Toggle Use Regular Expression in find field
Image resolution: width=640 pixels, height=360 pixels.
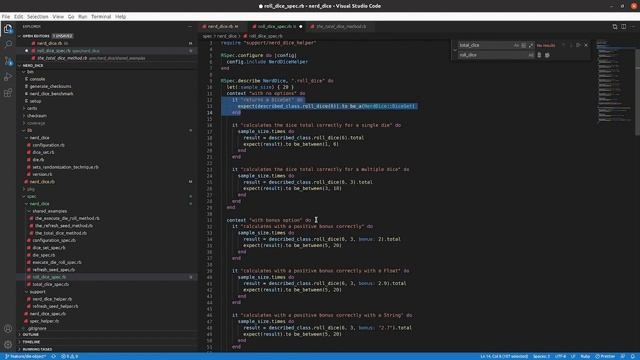tap(531, 45)
